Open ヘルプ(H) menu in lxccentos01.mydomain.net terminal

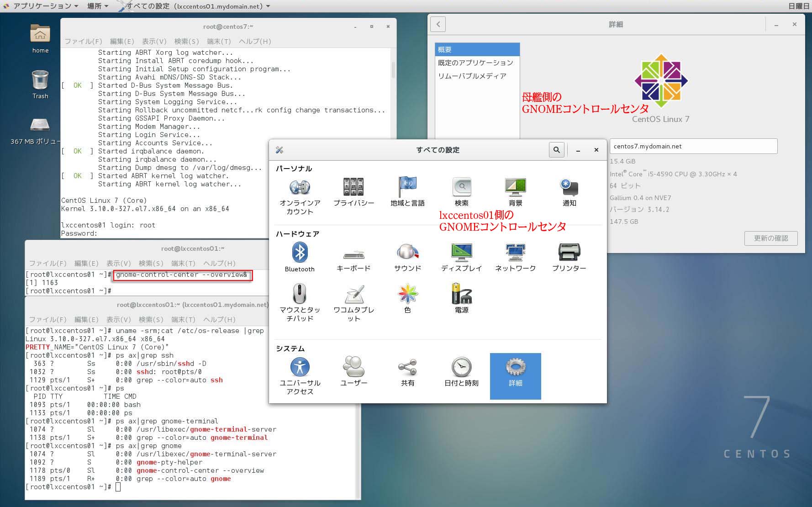click(x=219, y=319)
